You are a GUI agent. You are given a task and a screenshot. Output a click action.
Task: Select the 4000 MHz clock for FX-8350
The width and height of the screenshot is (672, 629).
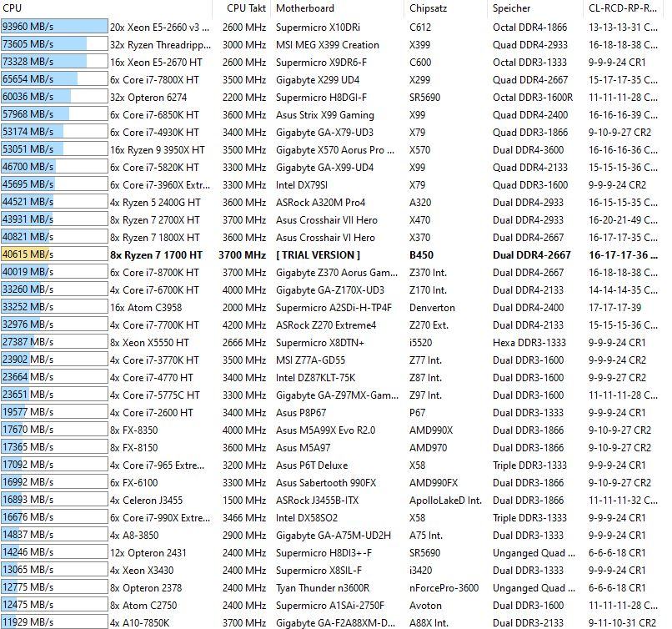244,430
